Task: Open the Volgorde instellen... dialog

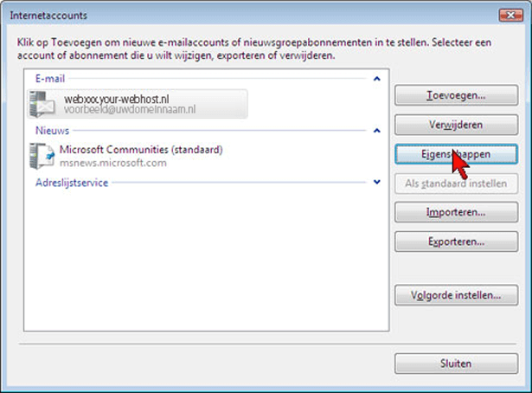Action: [457, 295]
